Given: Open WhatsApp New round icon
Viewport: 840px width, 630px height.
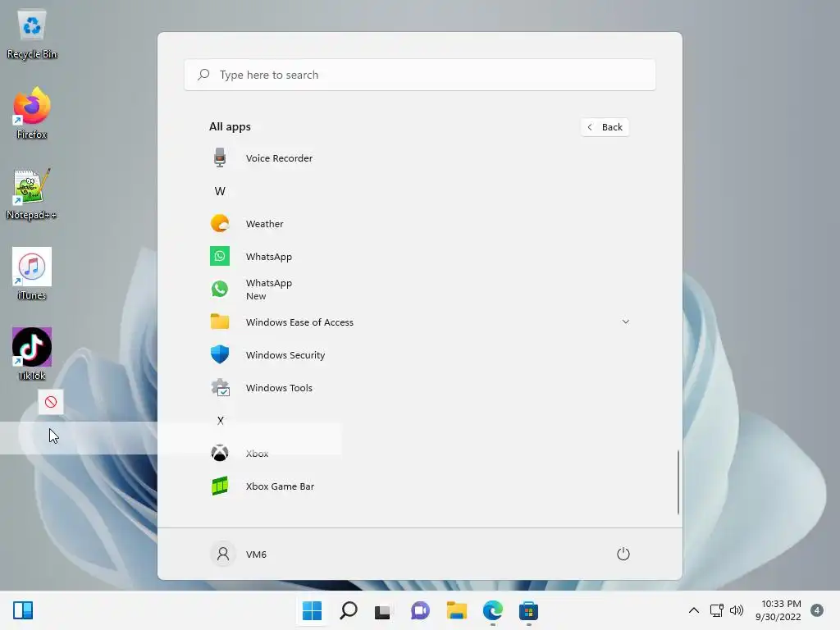Looking at the screenshot, I should [220, 289].
